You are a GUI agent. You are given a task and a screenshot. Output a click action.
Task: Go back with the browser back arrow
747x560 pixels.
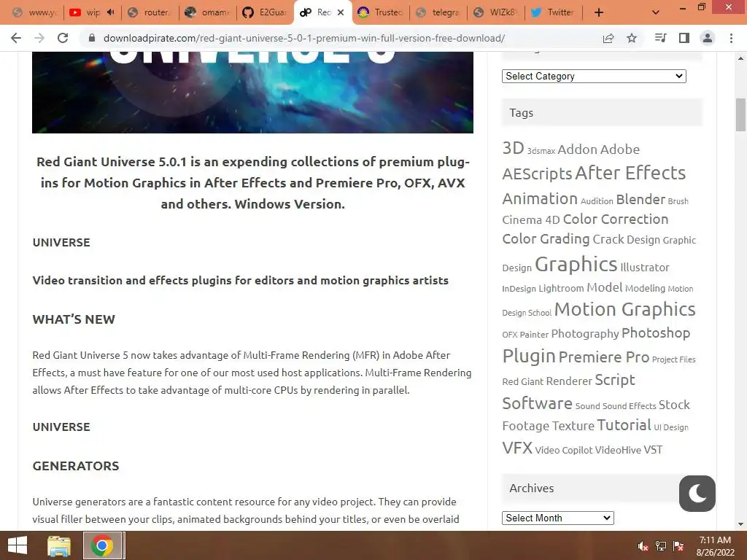point(16,38)
